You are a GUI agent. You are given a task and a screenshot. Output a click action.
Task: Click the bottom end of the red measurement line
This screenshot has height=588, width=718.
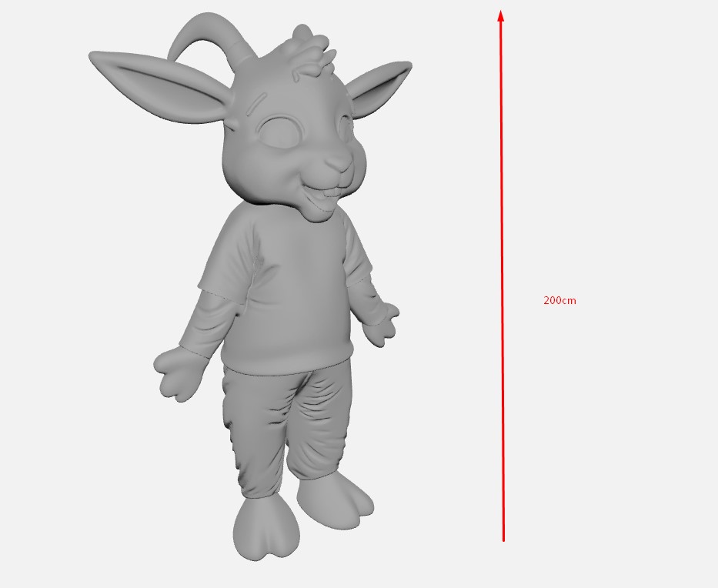(503, 538)
